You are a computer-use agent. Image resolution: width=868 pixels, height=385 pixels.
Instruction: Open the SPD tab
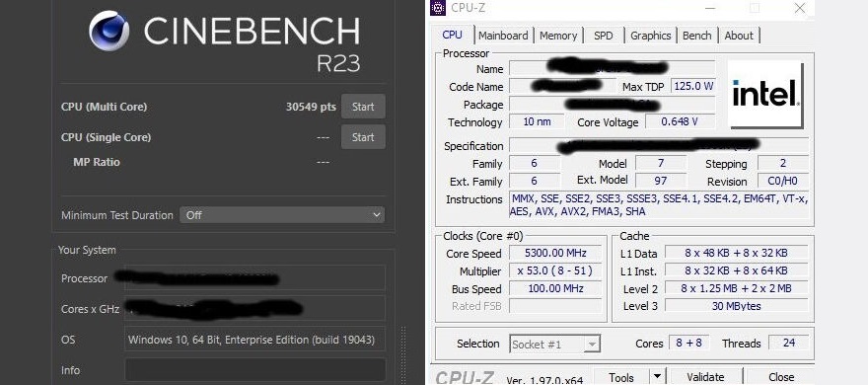[x=604, y=36]
